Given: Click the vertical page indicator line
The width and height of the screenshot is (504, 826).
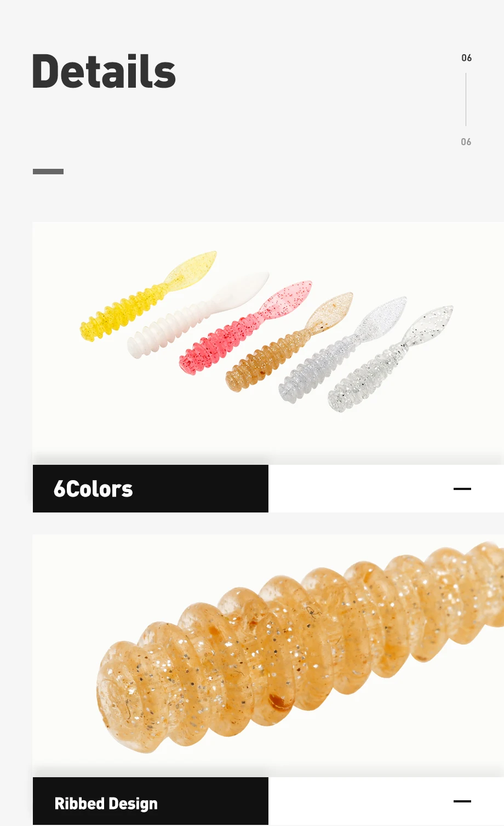Looking at the screenshot, I should click(x=466, y=100).
